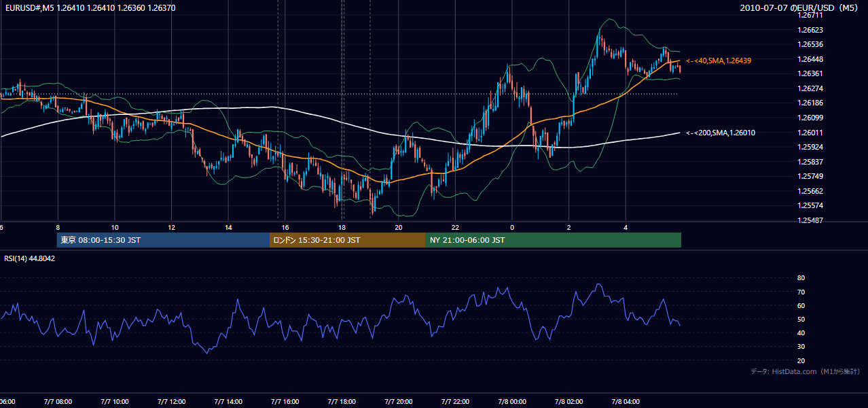Click price scale value 1.26274

tap(810, 88)
